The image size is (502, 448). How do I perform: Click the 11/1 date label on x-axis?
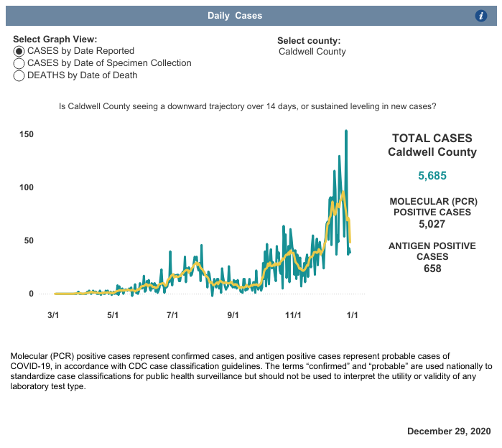click(292, 314)
